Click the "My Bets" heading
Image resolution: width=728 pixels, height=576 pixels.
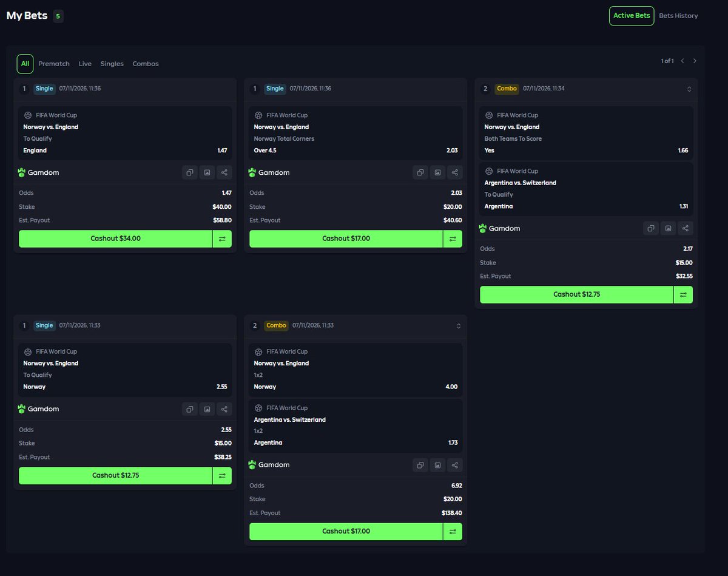click(27, 16)
